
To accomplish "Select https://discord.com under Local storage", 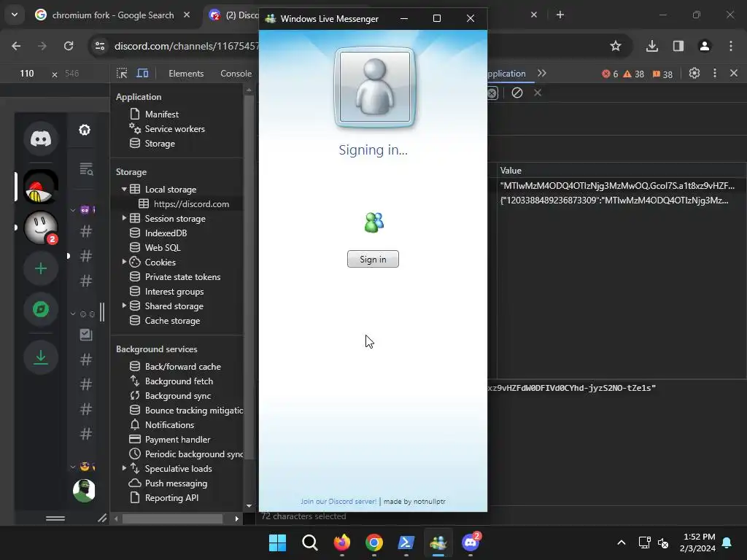I will [191, 204].
